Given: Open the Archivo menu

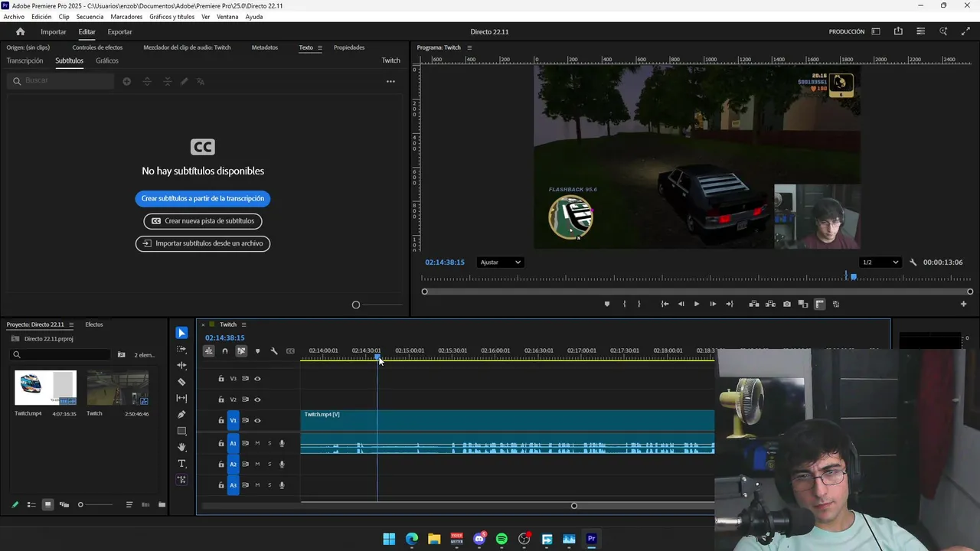Looking at the screenshot, I should click(14, 17).
